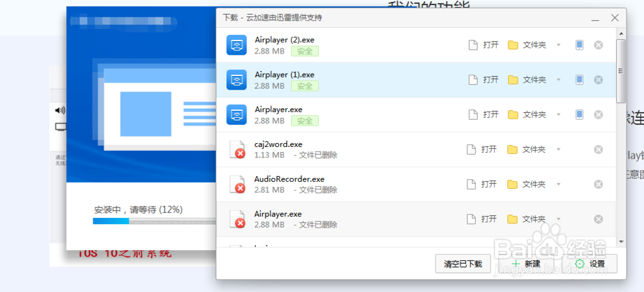
Task: Expand folder dropdown for deleted Airplayer.exe
Action: coord(558,219)
